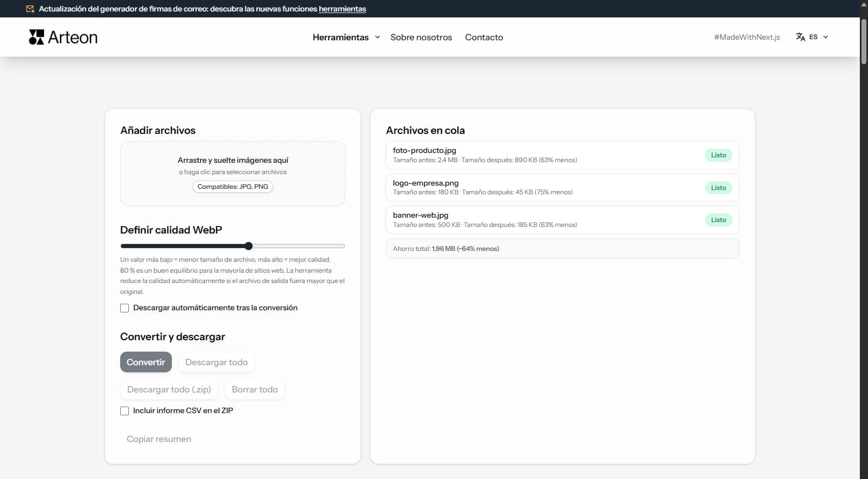The image size is (868, 479).
Task: Open Sobre nosotros page
Action: click(421, 37)
